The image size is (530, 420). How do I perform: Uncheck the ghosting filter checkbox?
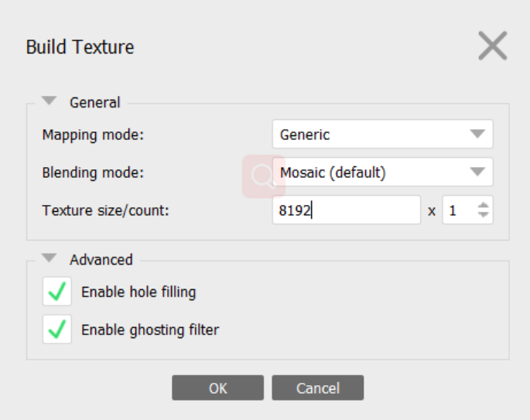(x=57, y=330)
